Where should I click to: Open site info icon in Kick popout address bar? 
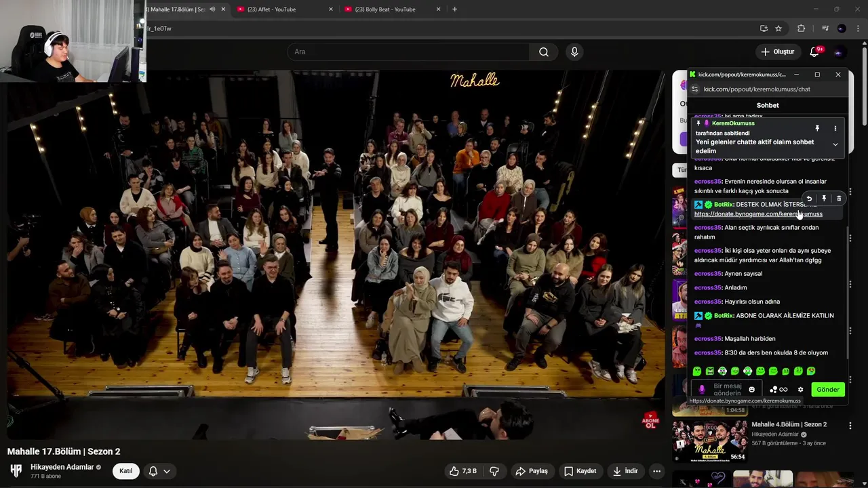pos(694,89)
